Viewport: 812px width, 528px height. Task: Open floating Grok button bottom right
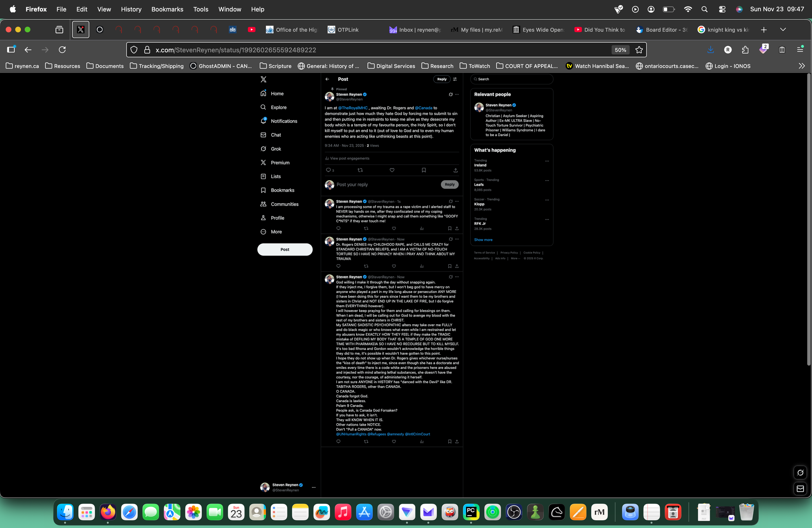[800, 472]
